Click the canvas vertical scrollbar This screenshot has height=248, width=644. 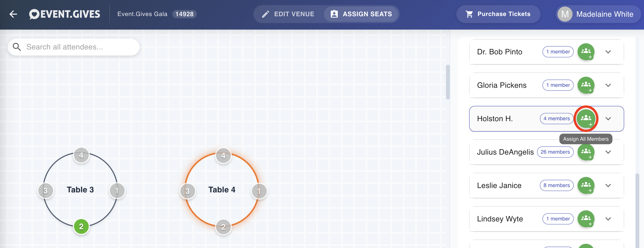447,82
